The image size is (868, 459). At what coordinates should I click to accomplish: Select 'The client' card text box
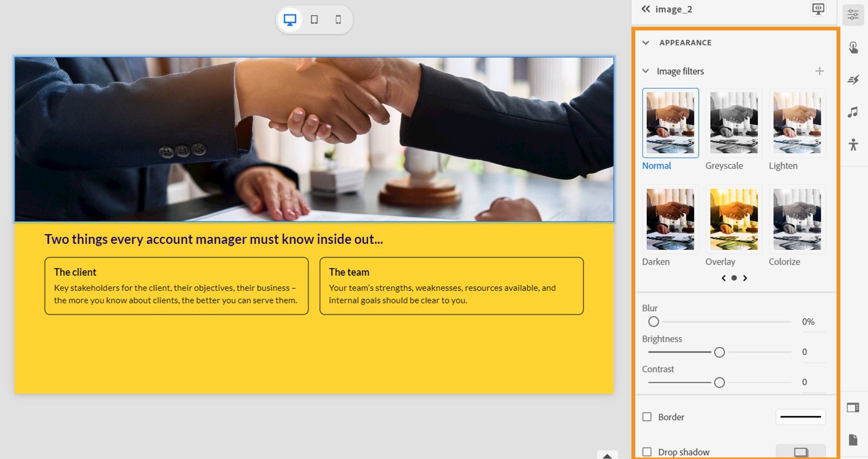(176, 286)
